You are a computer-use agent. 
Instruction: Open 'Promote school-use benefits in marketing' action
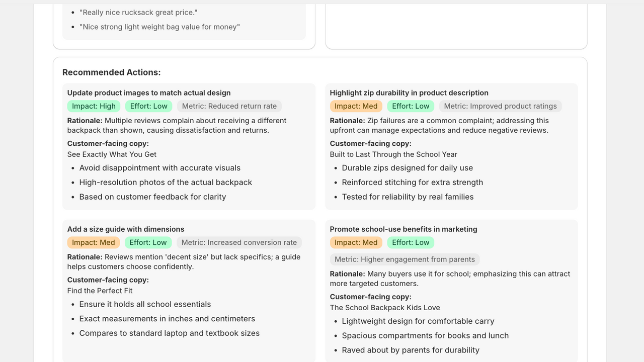[404, 229]
